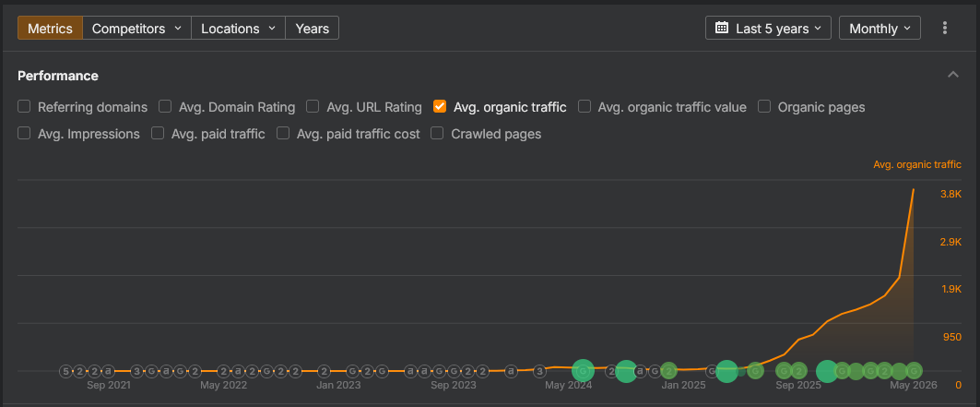Click the 3 marker just after Sep 2021
The width and height of the screenshot is (980, 407).
point(136,371)
